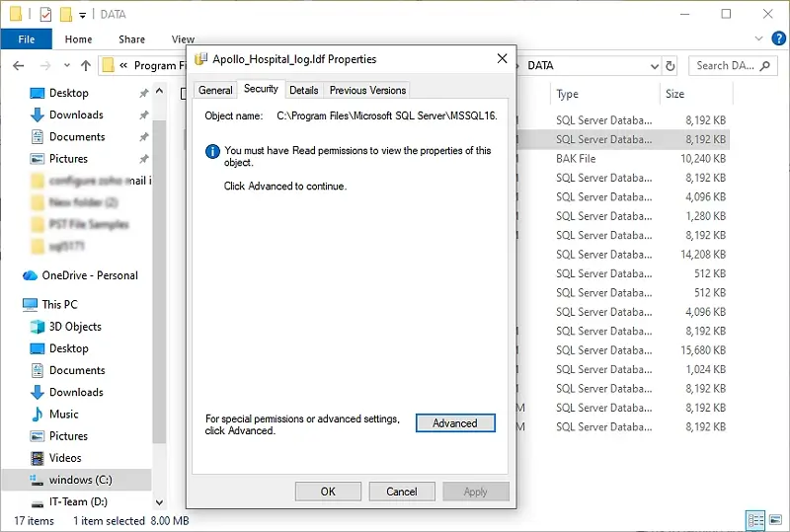Screen dimensions: 790x532
Task: Open the File menu in Explorer
Action: coord(27,39)
